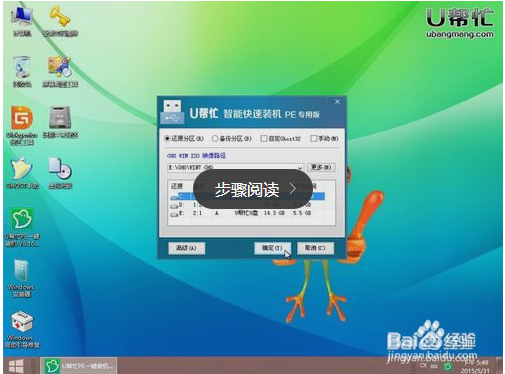
Task: Enable the custom Ghost32 checkbox
Action: [x=281, y=138]
